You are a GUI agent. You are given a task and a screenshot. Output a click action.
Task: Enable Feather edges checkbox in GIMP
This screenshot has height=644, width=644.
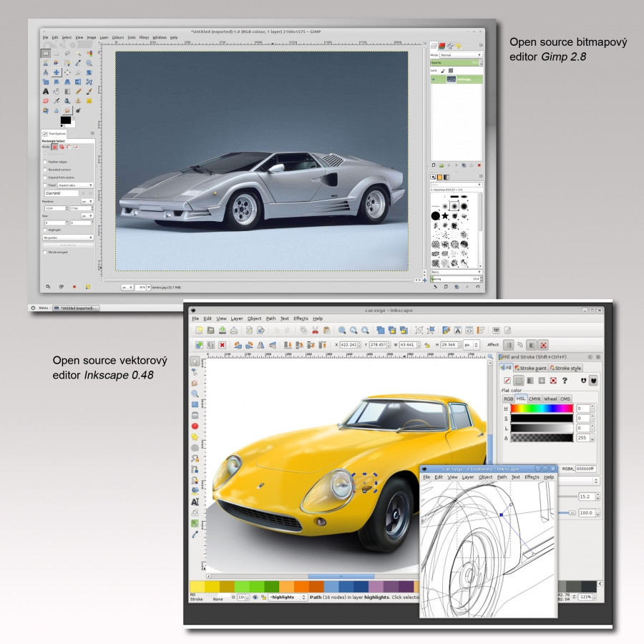(45, 162)
